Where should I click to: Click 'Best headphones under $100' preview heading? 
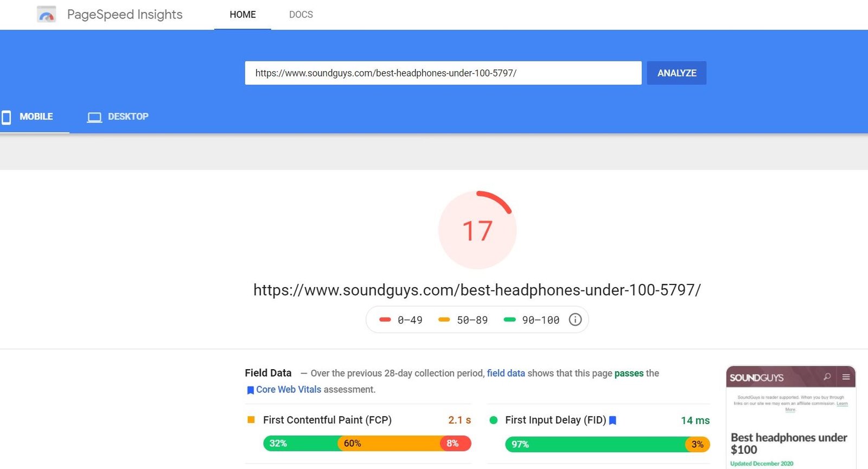(789, 443)
